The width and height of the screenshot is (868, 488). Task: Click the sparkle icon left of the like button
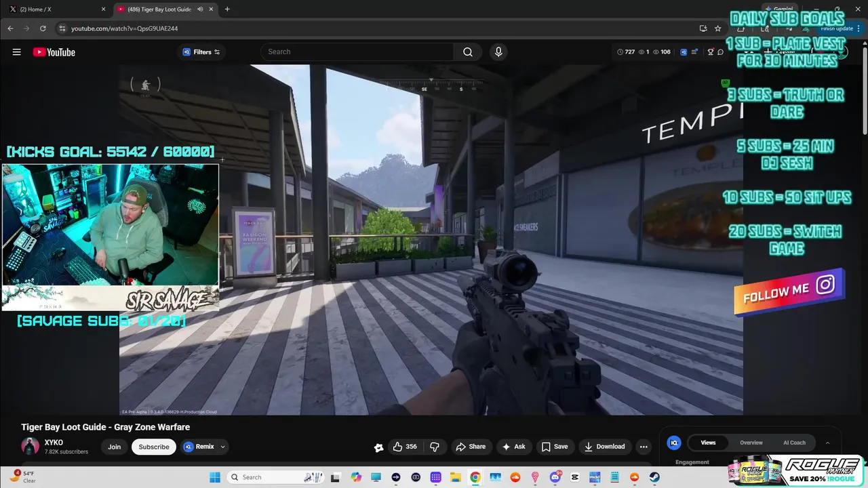[x=378, y=447]
